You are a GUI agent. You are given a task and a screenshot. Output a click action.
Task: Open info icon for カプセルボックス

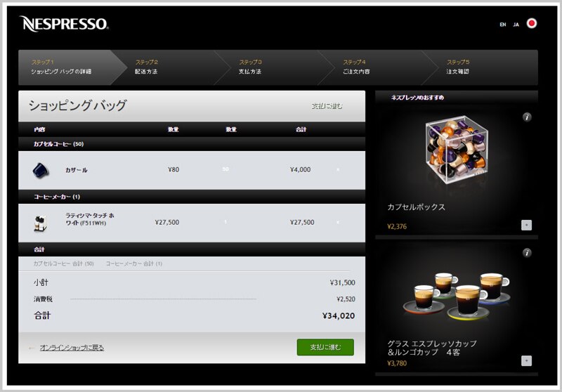[x=527, y=117]
